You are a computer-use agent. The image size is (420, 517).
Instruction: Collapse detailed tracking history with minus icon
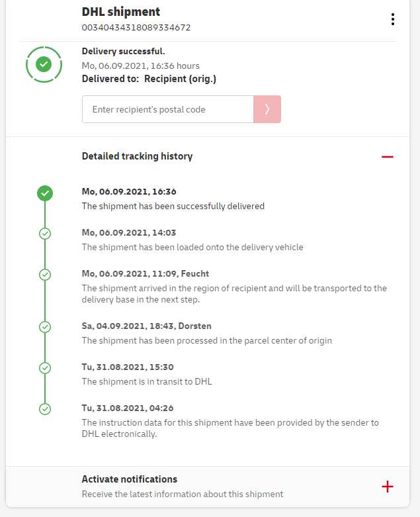tap(388, 157)
